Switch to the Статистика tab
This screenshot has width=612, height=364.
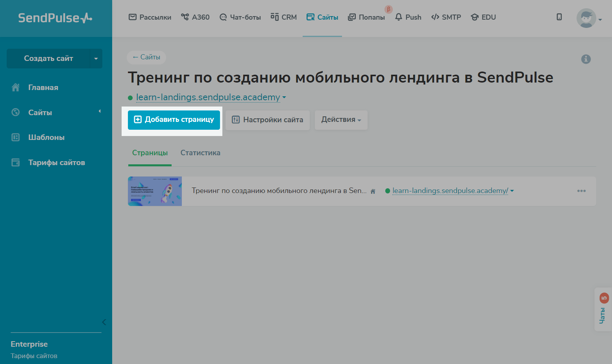click(200, 153)
